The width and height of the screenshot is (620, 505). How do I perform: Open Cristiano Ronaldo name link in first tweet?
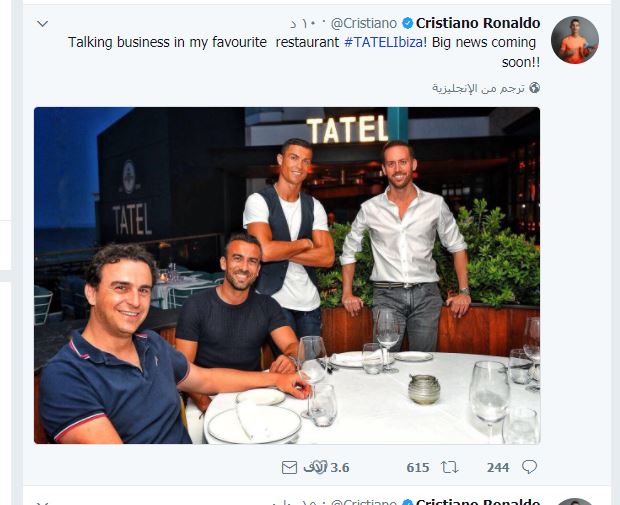click(x=478, y=23)
